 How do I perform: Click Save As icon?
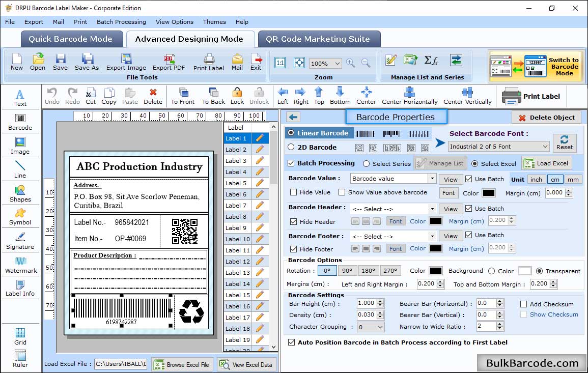click(87, 62)
